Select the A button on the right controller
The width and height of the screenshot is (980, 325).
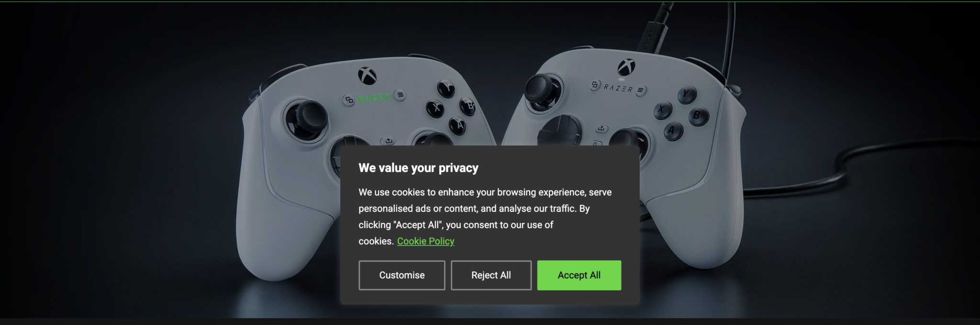673,131
